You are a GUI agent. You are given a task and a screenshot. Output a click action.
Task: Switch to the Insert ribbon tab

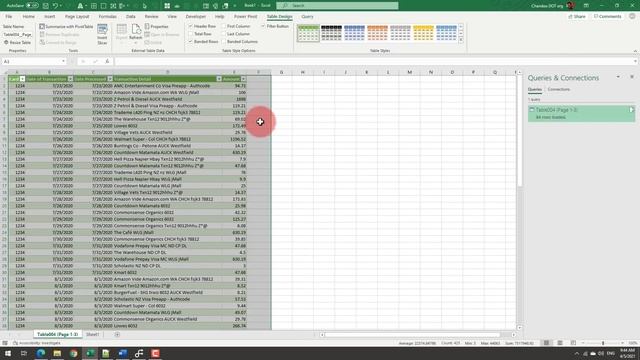[x=50, y=17]
